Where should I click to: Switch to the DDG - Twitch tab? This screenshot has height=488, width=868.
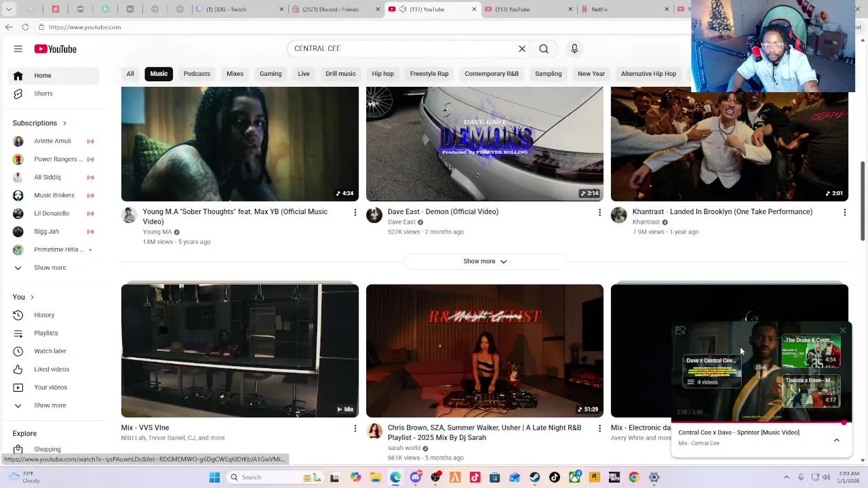coord(237,9)
